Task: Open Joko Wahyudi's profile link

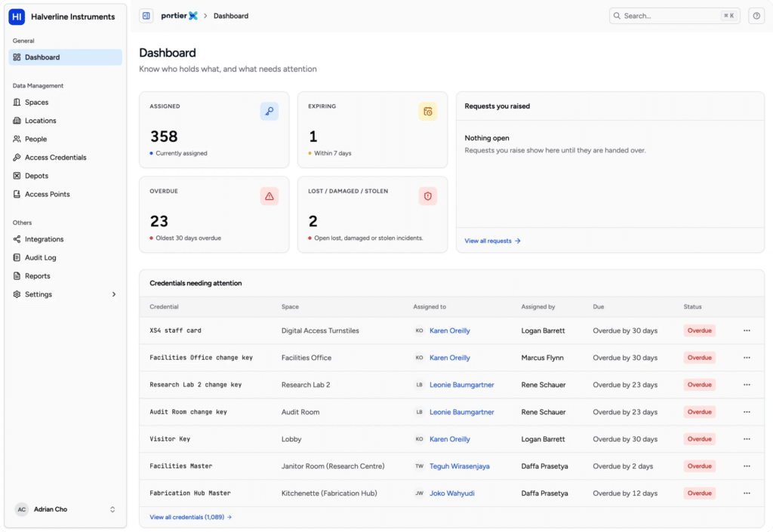Action: [452, 493]
